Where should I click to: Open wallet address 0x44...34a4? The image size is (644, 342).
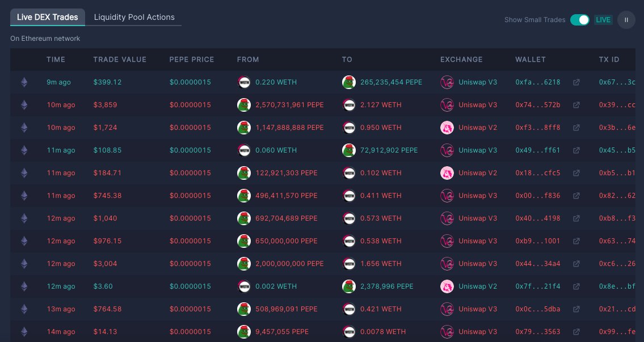537,264
